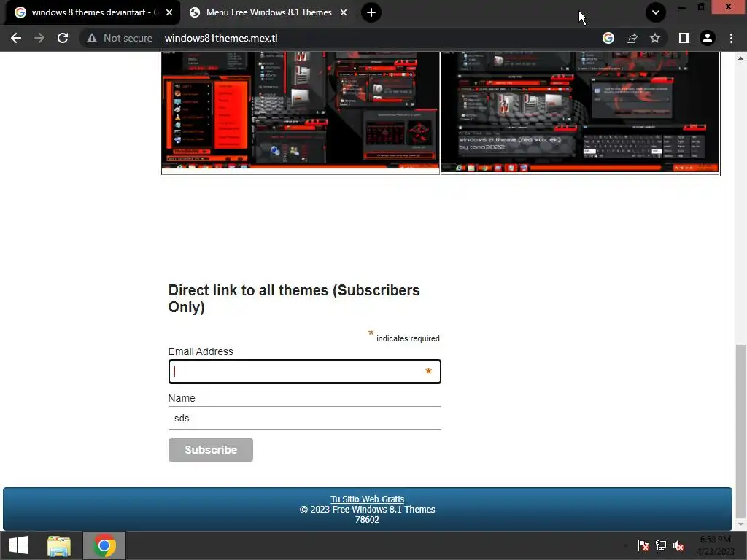
Task: Click the page vertical scrollbar thumb
Action: point(740,430)
